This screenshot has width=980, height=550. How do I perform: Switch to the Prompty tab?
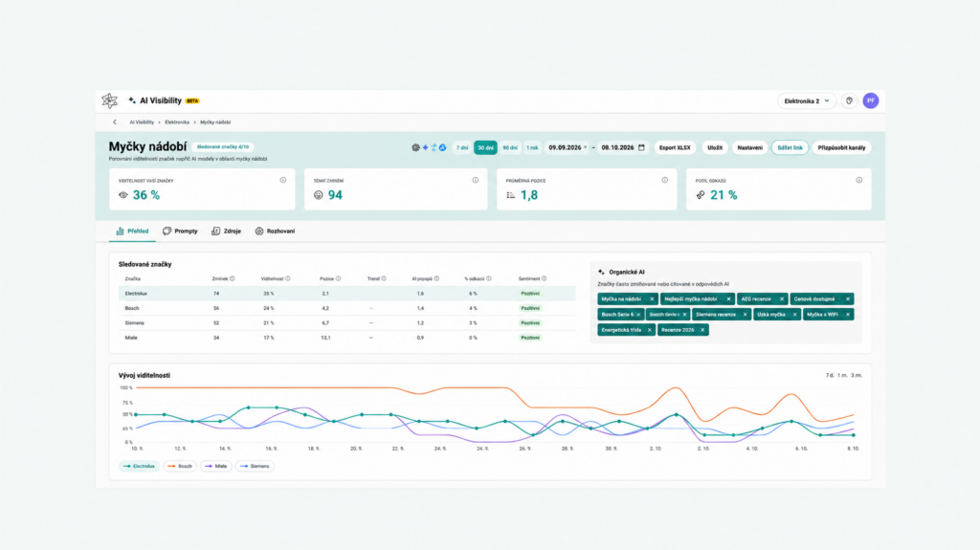180,231
